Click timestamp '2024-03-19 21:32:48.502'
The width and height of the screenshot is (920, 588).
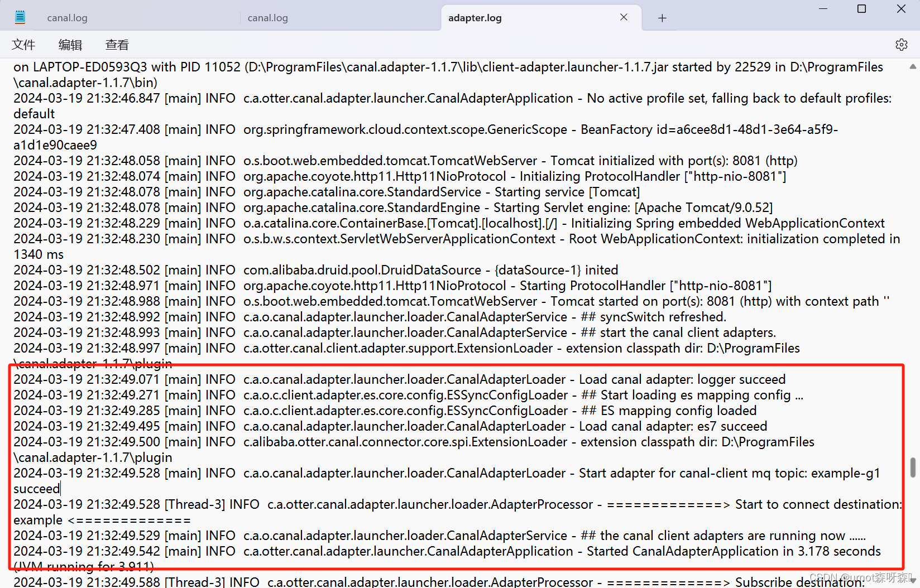87,270
